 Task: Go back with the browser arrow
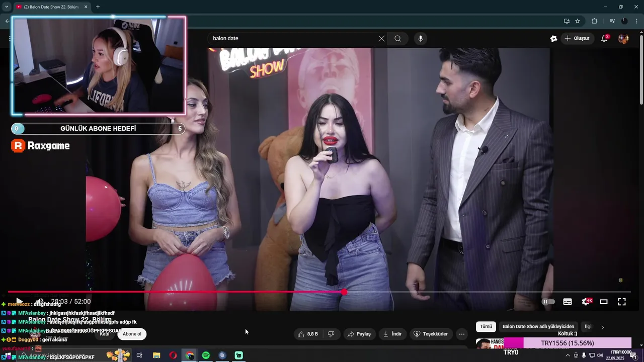(7, 21)
